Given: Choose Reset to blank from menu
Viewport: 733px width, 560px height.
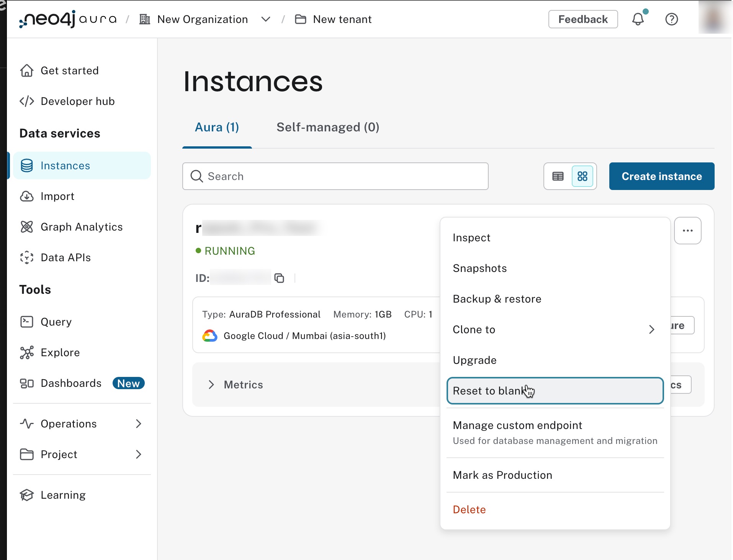Looking at the screenshot, I should [x=555, y=391].
